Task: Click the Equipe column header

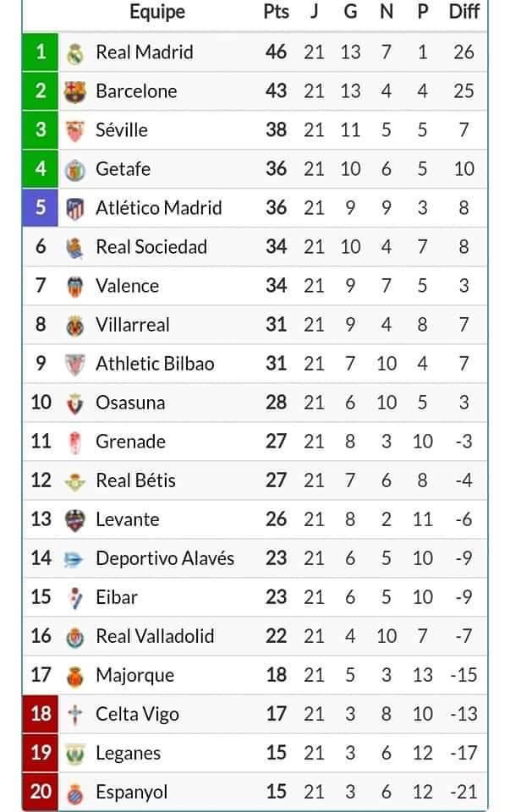Action: click(x=156, y=12)
